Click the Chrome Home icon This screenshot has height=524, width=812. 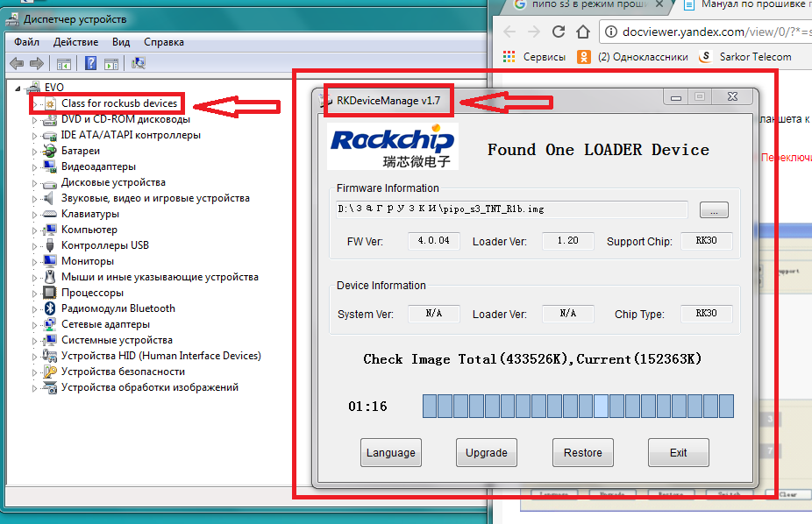(x=583, y=32)
